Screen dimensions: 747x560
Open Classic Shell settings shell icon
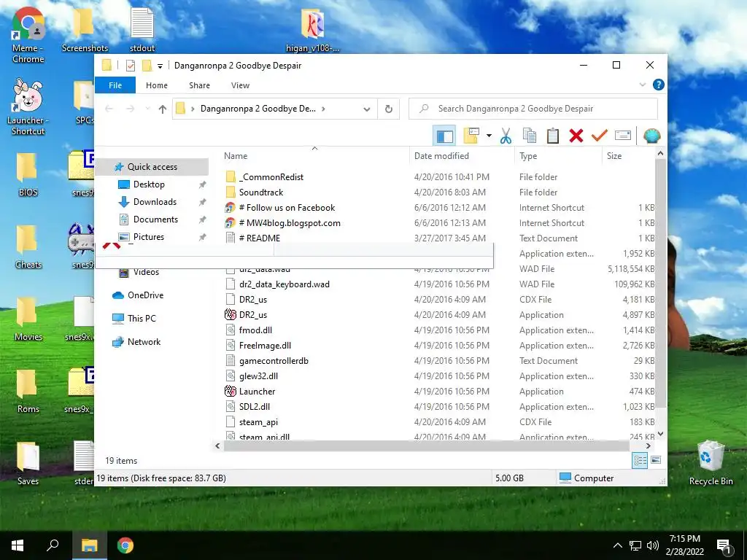651,136
